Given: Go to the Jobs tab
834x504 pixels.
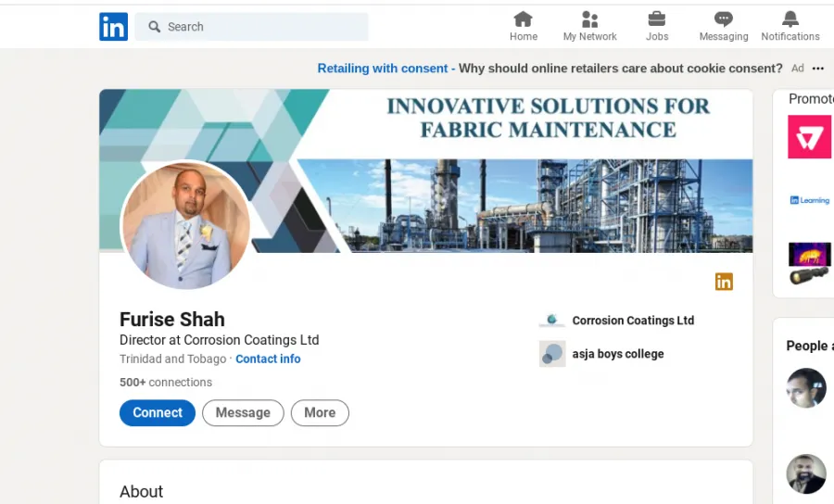Looking at the screenshot, I should coord(657,27).
